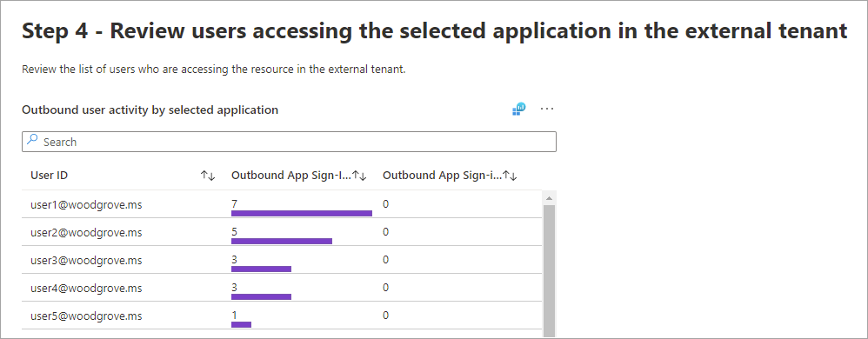
Task: Click the table's scroll up arrow
Action: click(x=549, y=198)
